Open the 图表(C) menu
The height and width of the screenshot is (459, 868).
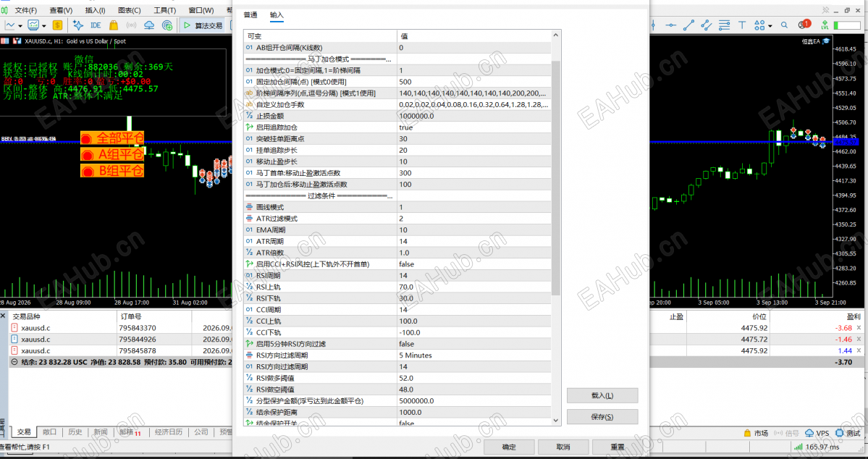click(x=129, y=11)
